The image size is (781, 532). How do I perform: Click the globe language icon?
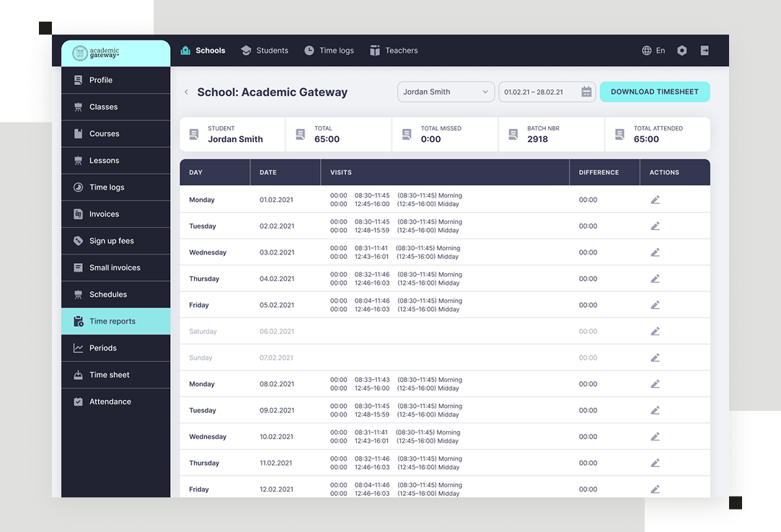pos(646,50)
